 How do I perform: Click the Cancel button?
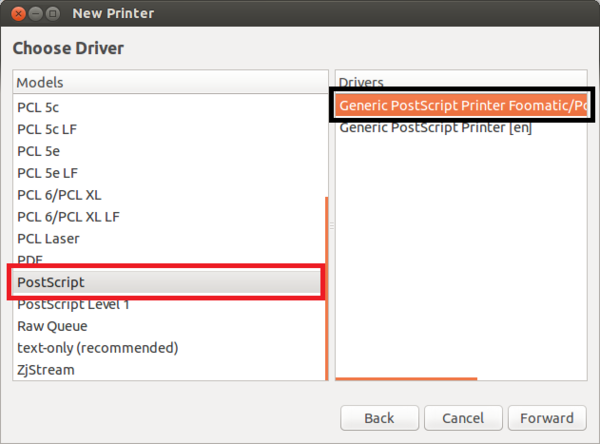pyautogui.click(x=463, y=418)
